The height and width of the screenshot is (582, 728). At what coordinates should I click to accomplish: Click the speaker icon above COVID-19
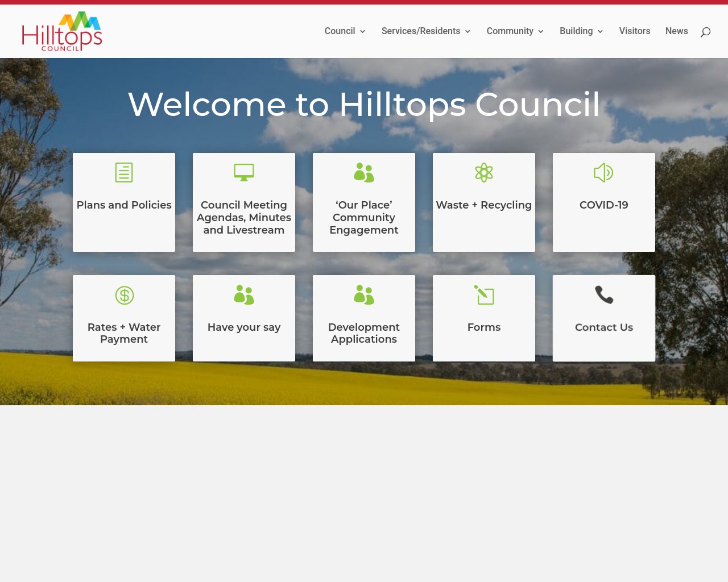coord(603,172)
